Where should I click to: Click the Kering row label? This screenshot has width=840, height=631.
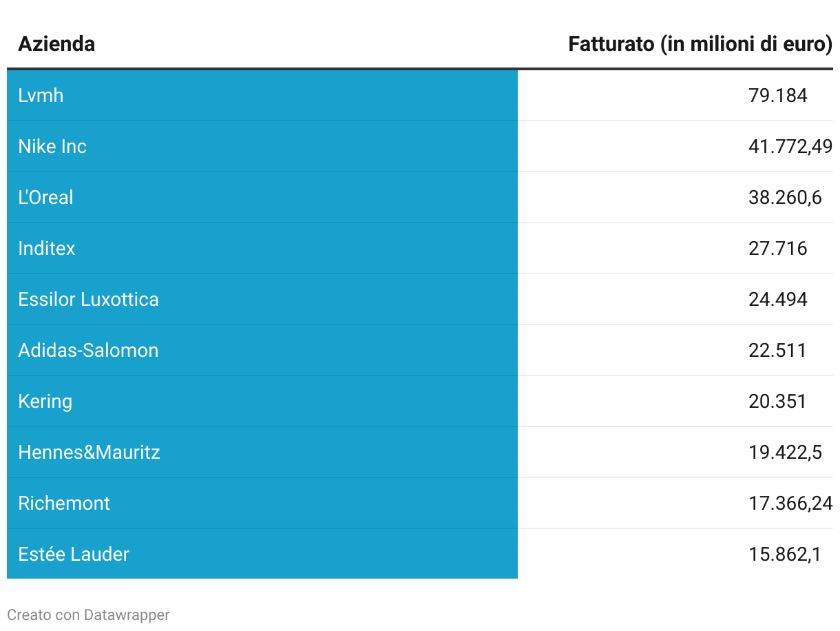pyautogui.click(x=45, y=401)
